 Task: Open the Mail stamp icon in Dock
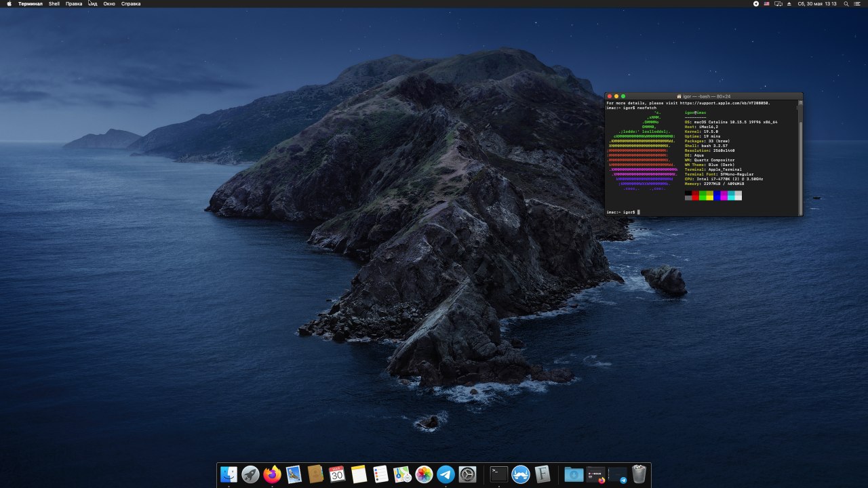(294, 474)
